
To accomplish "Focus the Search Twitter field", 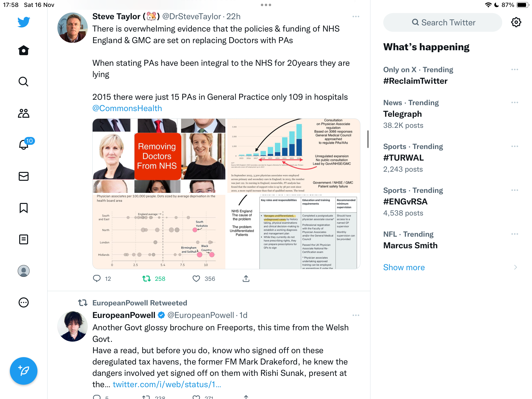I will pos(443,22).
